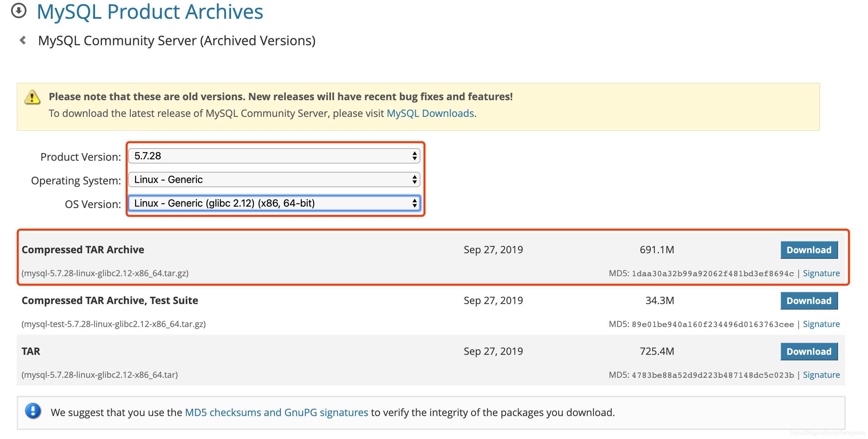Open Signature link for Test Suite archive
This screenshot has height=439, width=868.
click(x=821, y=324)
